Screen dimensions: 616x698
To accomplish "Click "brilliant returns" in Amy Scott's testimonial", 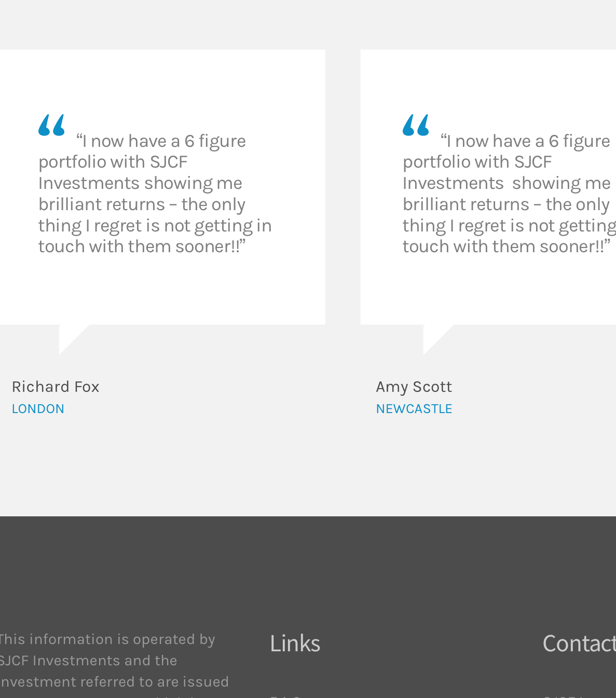I will [x=466, y=204].
